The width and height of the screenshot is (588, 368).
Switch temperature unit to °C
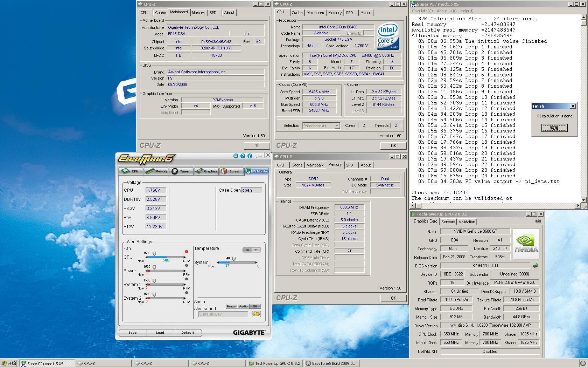pos(247,250)
